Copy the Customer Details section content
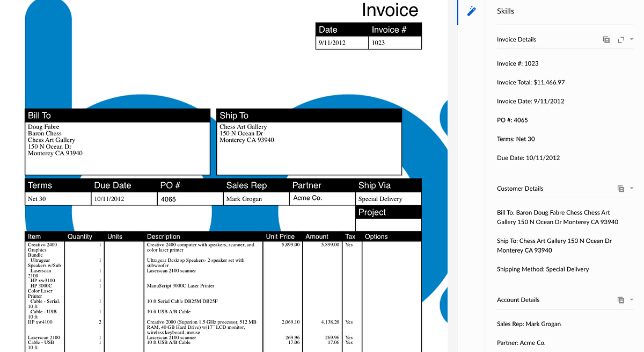Viewport: 644px width, 352px height. (620, 189)
